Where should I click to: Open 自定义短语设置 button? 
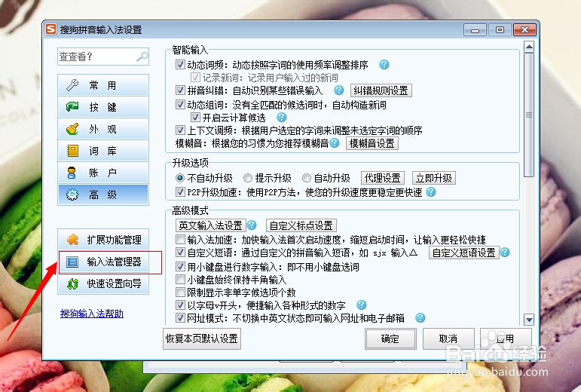tap(464, 253)
